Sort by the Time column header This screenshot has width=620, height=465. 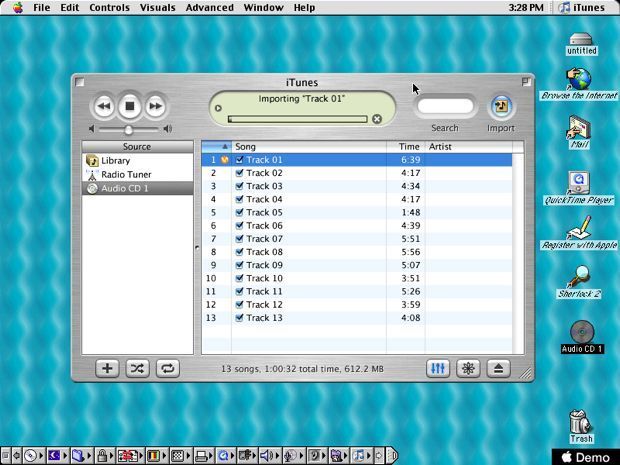click(406, 147)
